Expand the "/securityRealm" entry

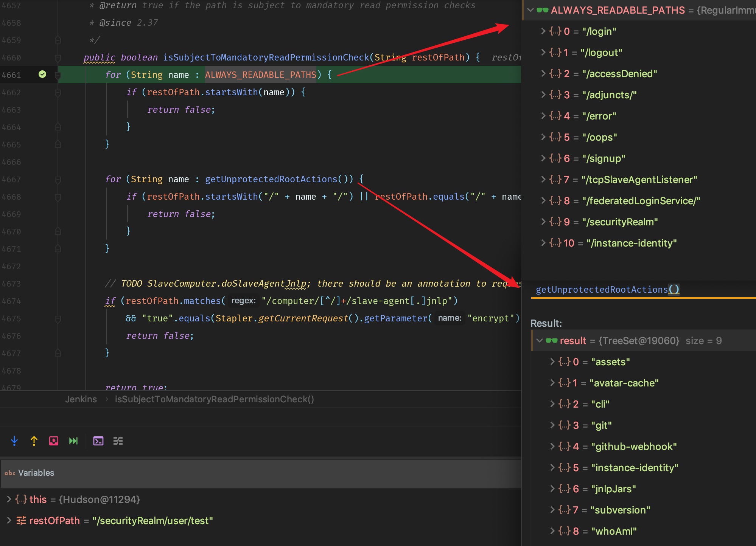click(x=543, y=222)
